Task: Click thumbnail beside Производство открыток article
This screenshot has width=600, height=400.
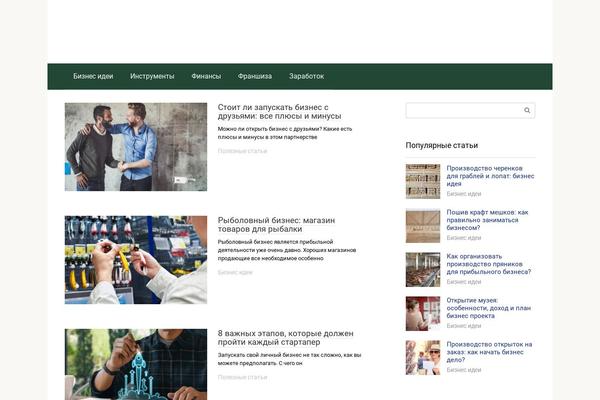Action: [423, 358]
